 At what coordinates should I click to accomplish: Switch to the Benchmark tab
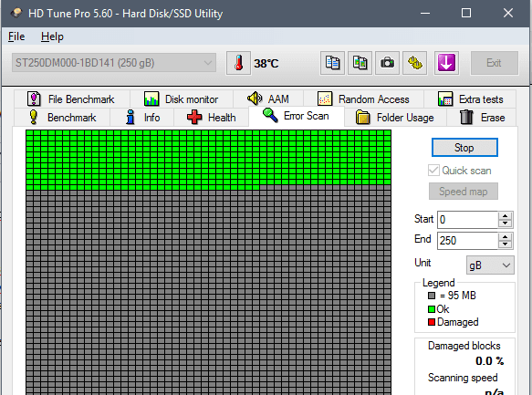[62, 118]
